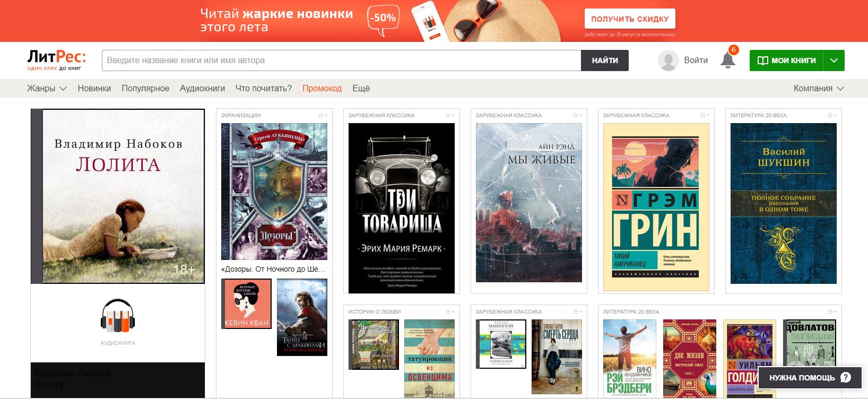
Task: Open the Ещё menu item
Action: tap(361, 88)
